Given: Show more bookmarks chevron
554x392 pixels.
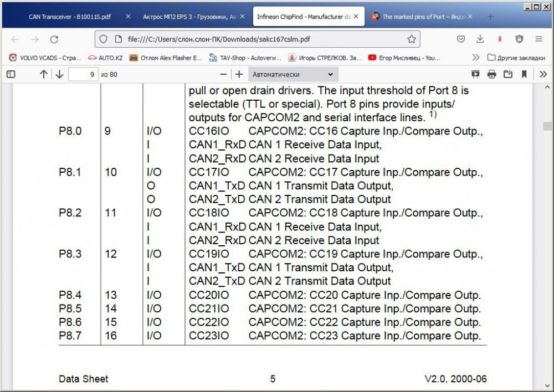Looking at the screenshot, I should (476, 58).
